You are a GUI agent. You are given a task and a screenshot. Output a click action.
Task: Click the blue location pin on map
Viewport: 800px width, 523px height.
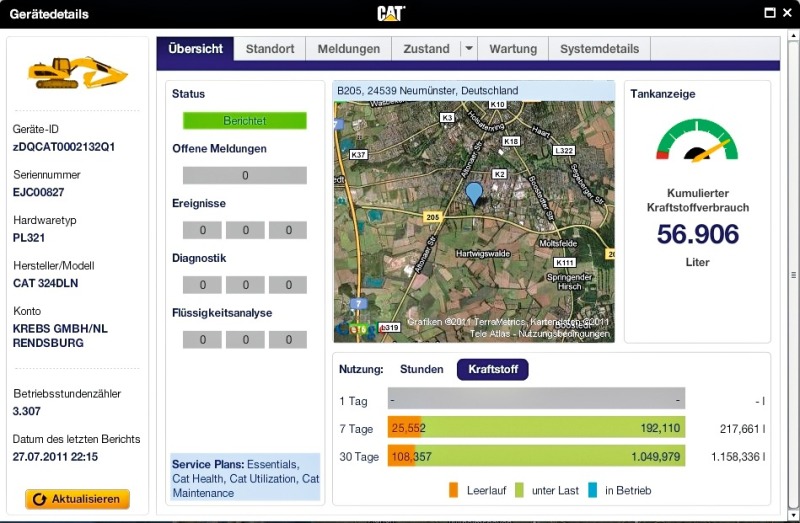point(474,194)
